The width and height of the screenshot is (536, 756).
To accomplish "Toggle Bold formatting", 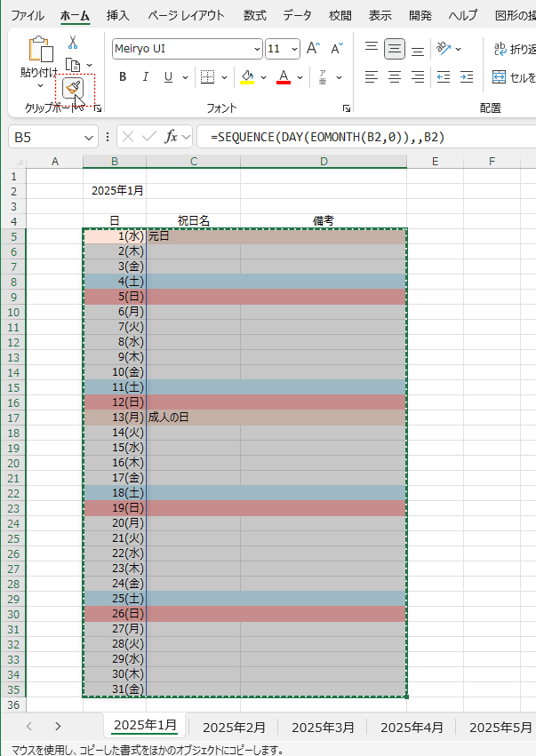I will tap(123, 77).
